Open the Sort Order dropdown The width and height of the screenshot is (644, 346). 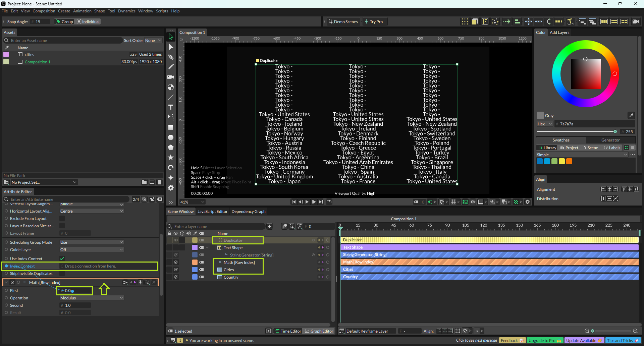click(153, 41)
